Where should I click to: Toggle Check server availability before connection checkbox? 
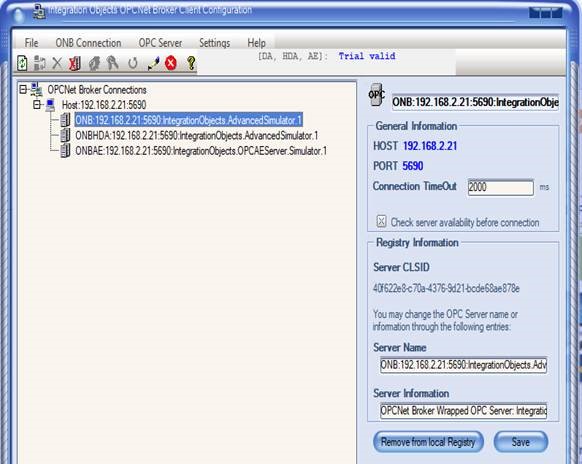pyautogui.click(x=381, y=221)
